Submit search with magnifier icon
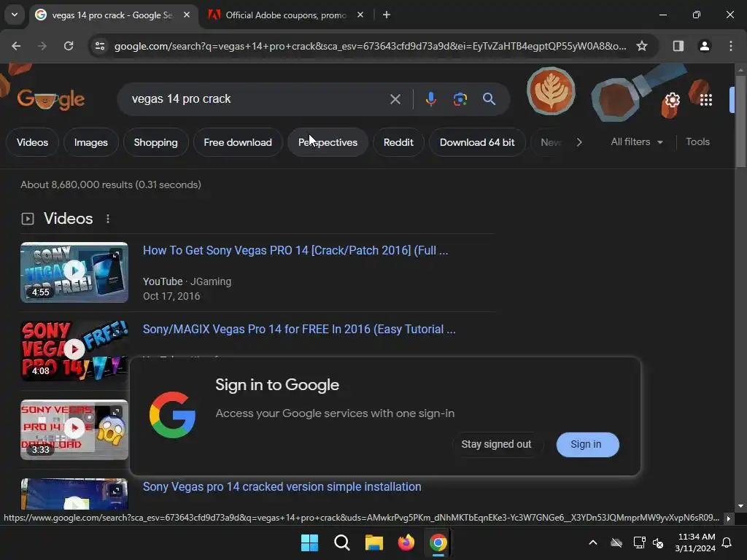This screenshot has width=747, height=560. [489, 99]
